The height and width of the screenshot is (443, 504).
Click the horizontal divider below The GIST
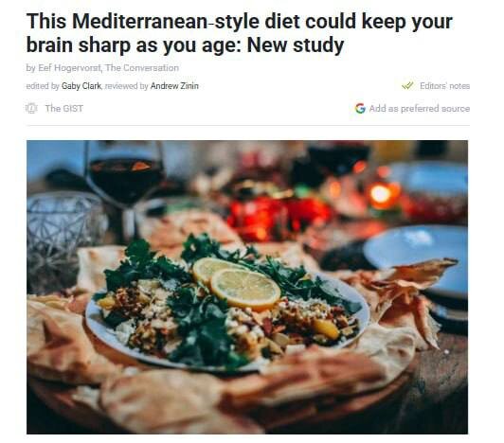point(248,126)
